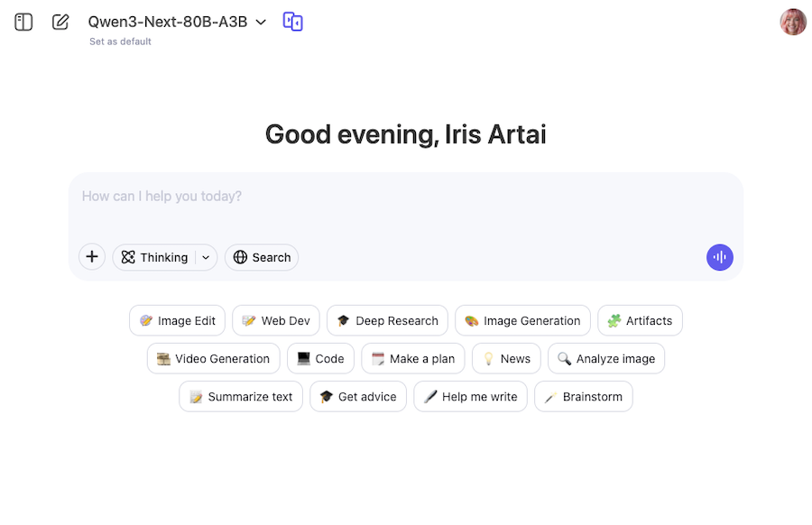
Task: Select the Deep Research option
Action: [x=387, y=320]
